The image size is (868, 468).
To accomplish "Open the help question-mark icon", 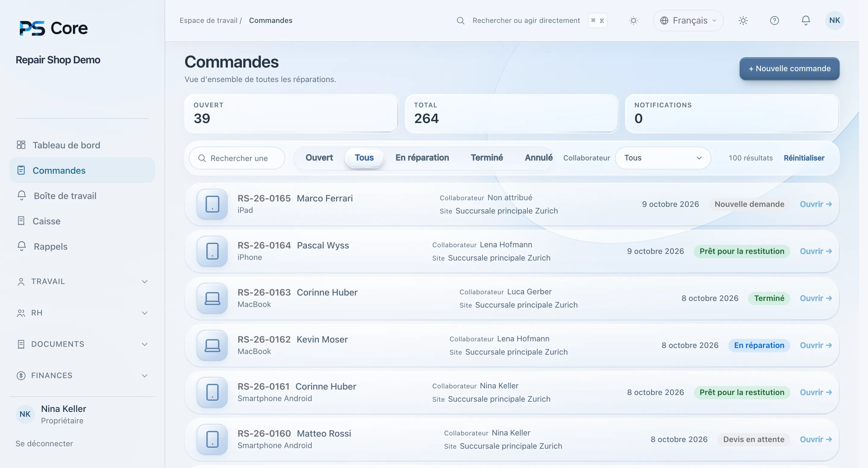I will (x=774, y=21).
